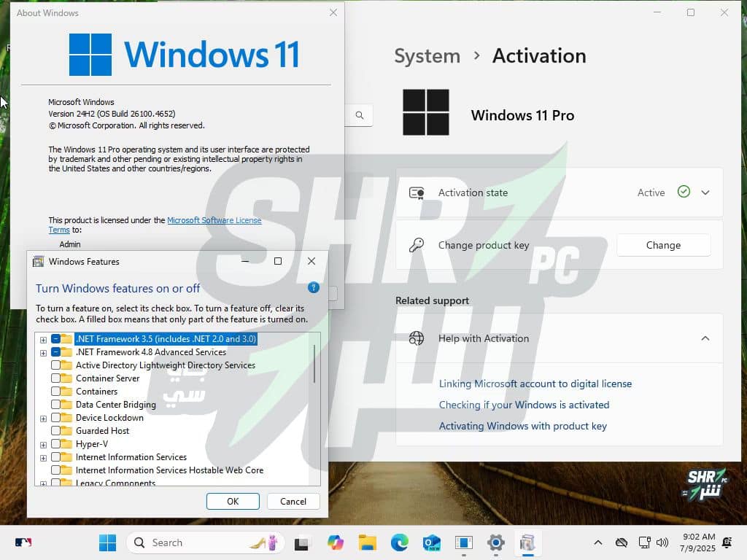
Task: Select the Containers feature row text
Action: click(96, 392)
